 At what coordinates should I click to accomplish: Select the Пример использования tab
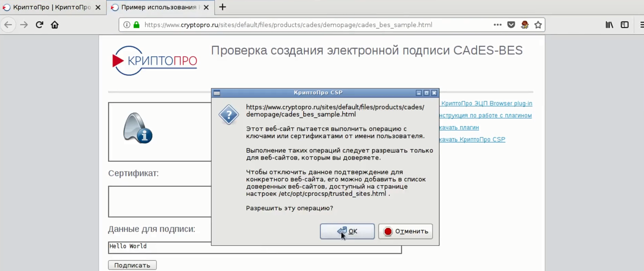click(x=159, y=7)
